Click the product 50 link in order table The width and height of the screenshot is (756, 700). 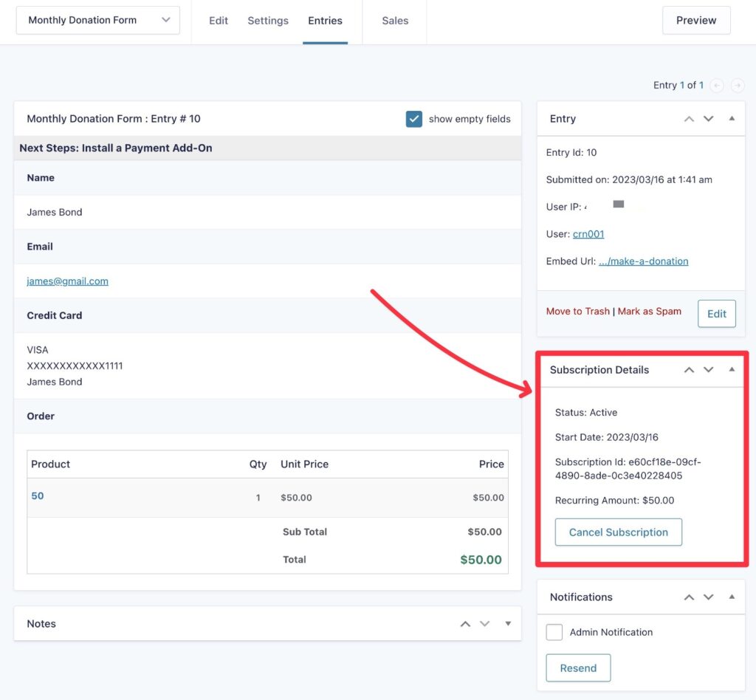pos(37,495)
